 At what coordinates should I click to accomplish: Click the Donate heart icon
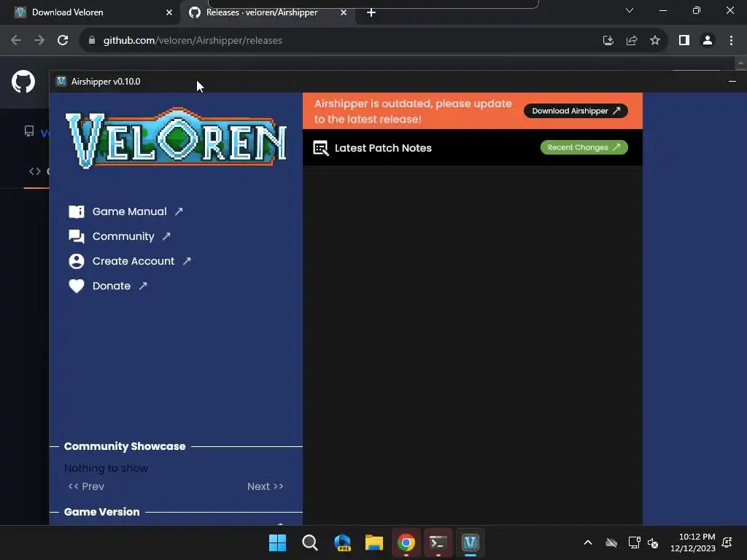coord(76,286)
